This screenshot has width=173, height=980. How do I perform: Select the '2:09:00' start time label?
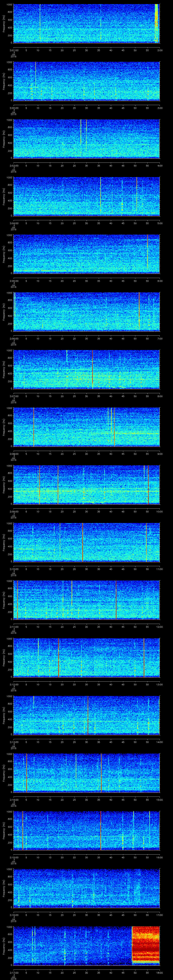pyautogui.click(x=14, y=511)
